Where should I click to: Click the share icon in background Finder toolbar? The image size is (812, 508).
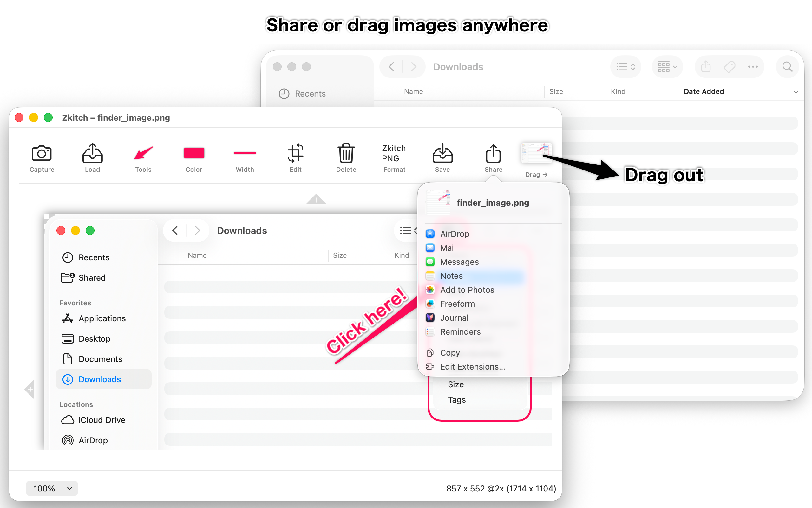pyautogui.click(x=706, y=67)
